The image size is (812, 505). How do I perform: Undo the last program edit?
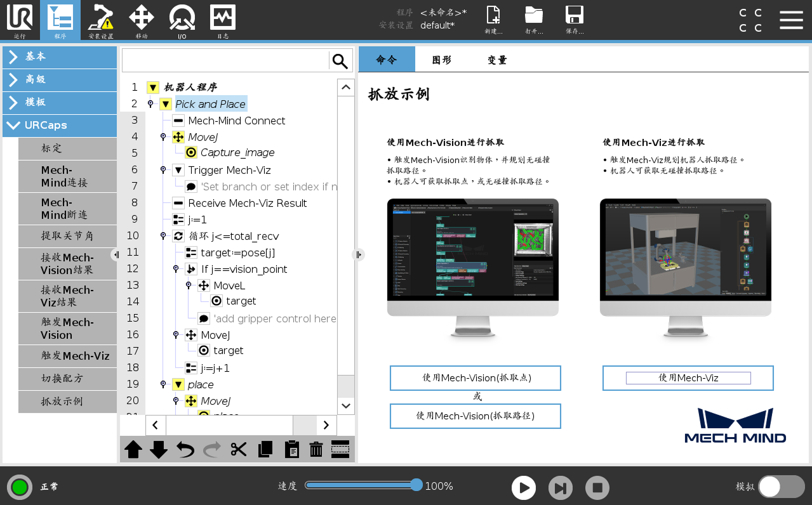pos(185,449)
